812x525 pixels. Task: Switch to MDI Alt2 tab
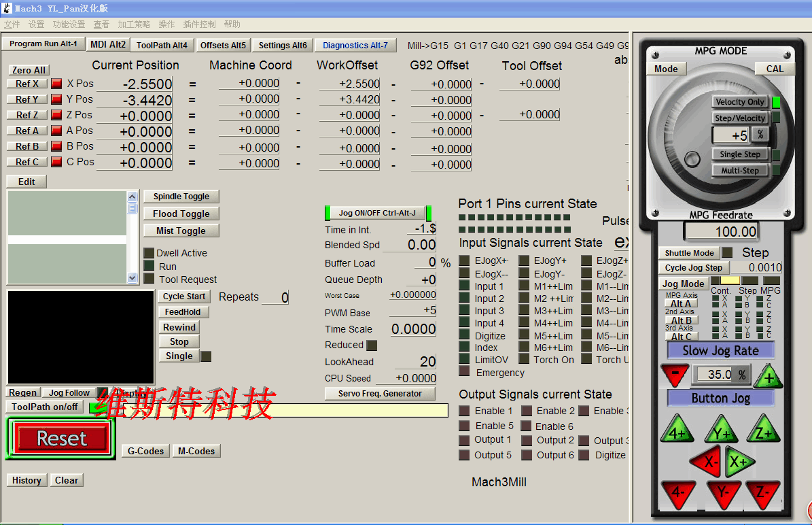pos(108,45)
